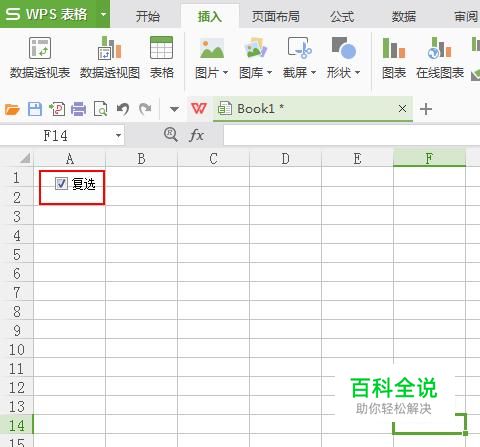Open the 审阅 tab
Image resolution: width=480 pixels, height=447 pixels.
[466, 16]
